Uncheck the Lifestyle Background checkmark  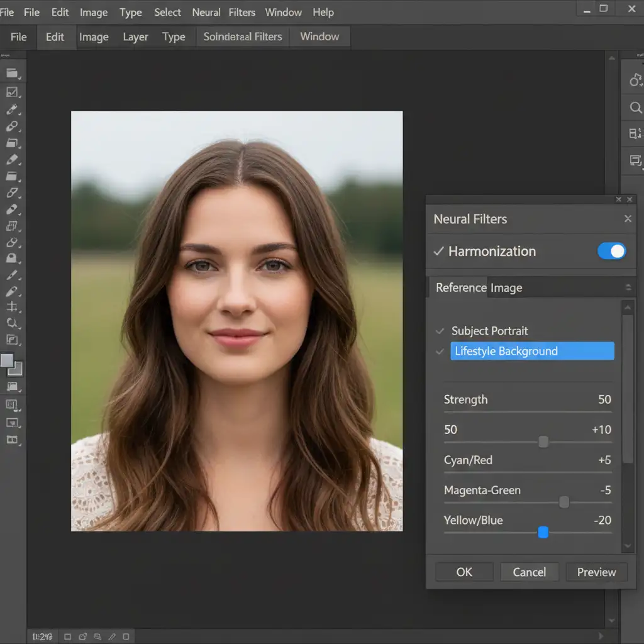(440, 352)
